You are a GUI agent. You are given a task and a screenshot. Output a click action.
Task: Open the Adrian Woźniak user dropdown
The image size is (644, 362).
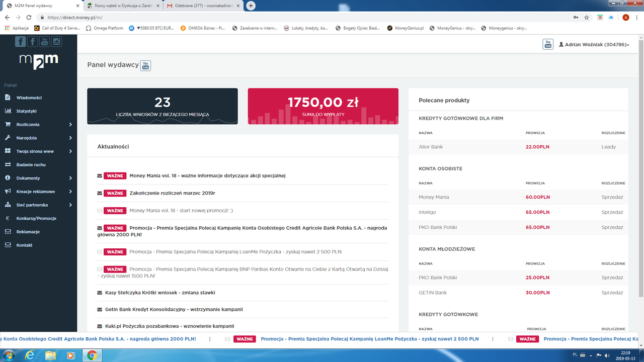tap(594, 45)
